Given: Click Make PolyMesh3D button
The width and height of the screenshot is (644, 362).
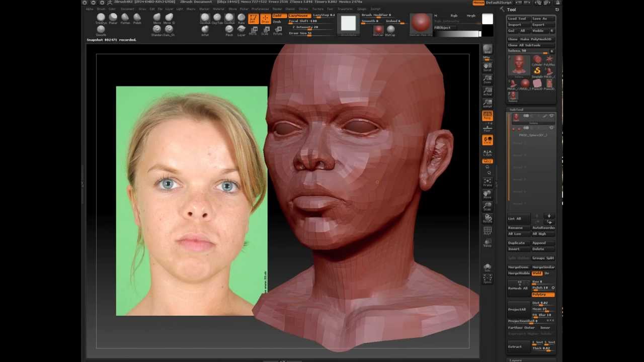Looking at the screenshot, I should (x=536, y=39).
